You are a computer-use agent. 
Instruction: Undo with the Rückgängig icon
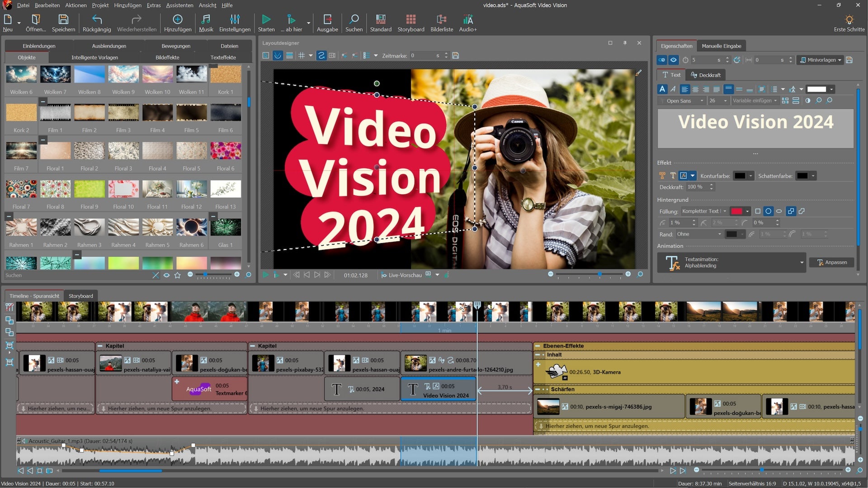pyautogui.click(x=97, y=19)
